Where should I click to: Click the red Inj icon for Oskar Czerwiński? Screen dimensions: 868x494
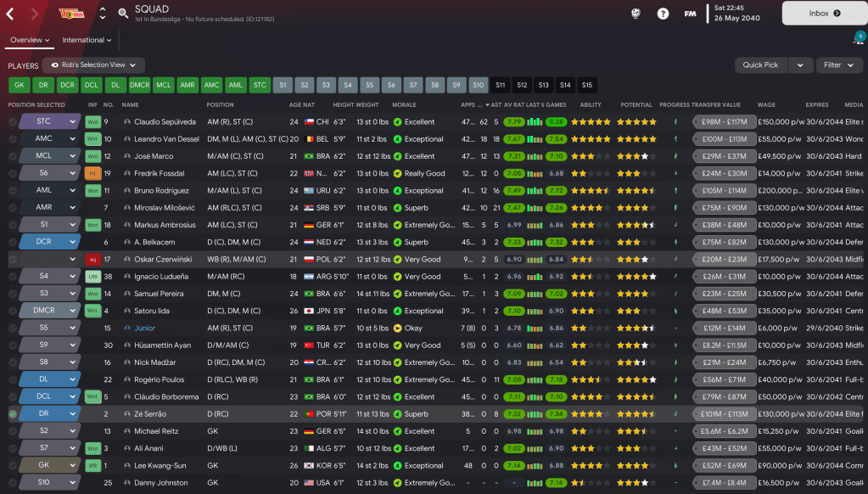(93, 260)
